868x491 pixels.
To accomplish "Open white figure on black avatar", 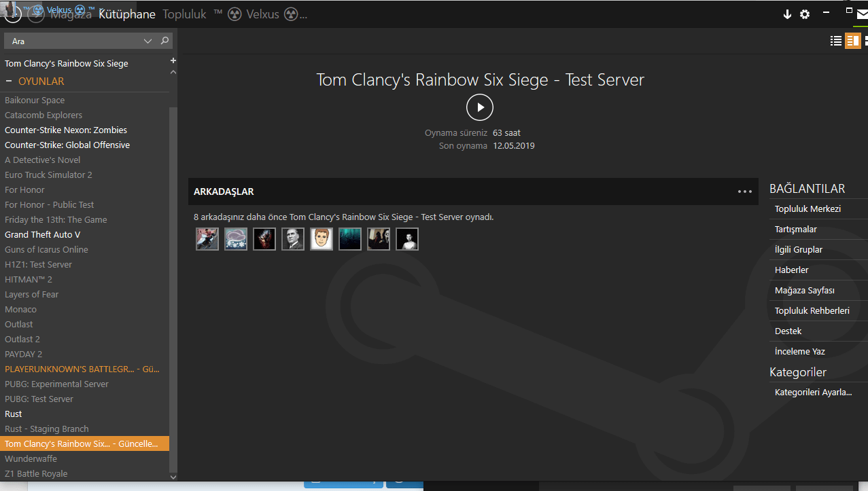I will [407, 239].
